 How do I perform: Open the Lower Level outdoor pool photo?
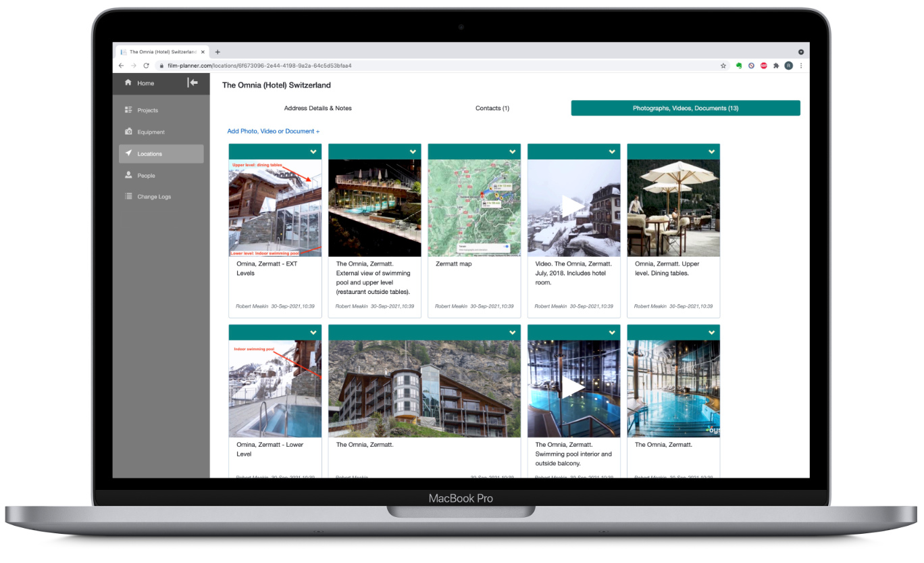pos(275,389)
